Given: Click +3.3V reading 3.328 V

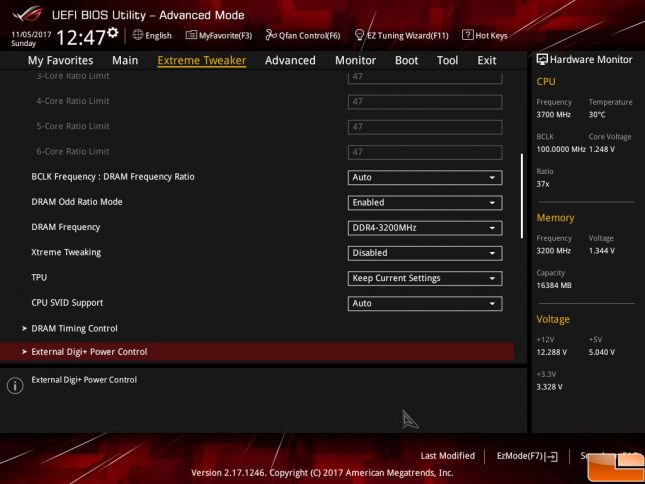Looking at the screenshot, I should (x=549, y=387).
